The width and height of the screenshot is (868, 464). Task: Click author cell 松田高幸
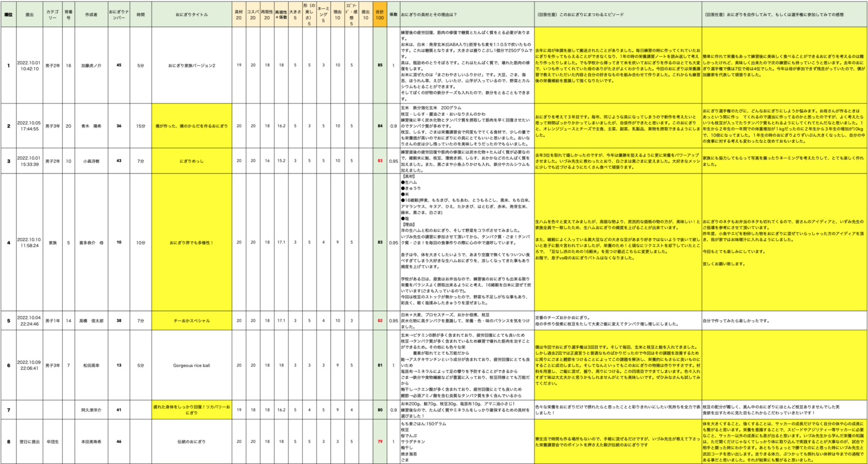tap(90, 365)
